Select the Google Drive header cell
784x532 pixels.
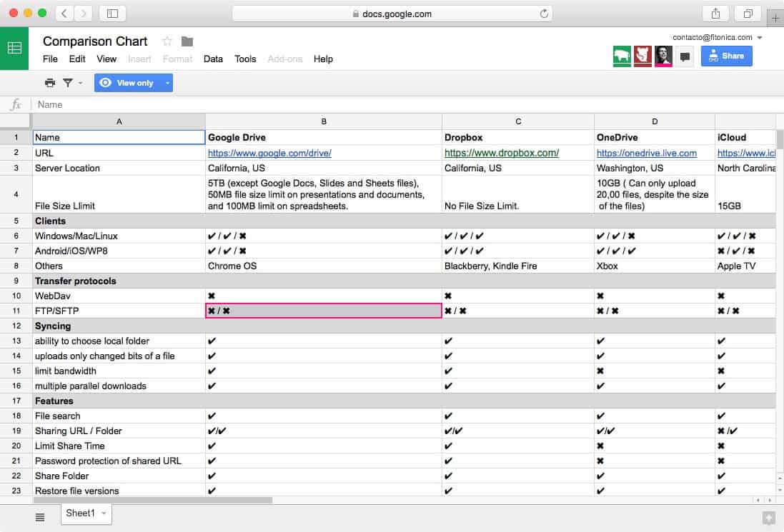(x=324, y=137)
